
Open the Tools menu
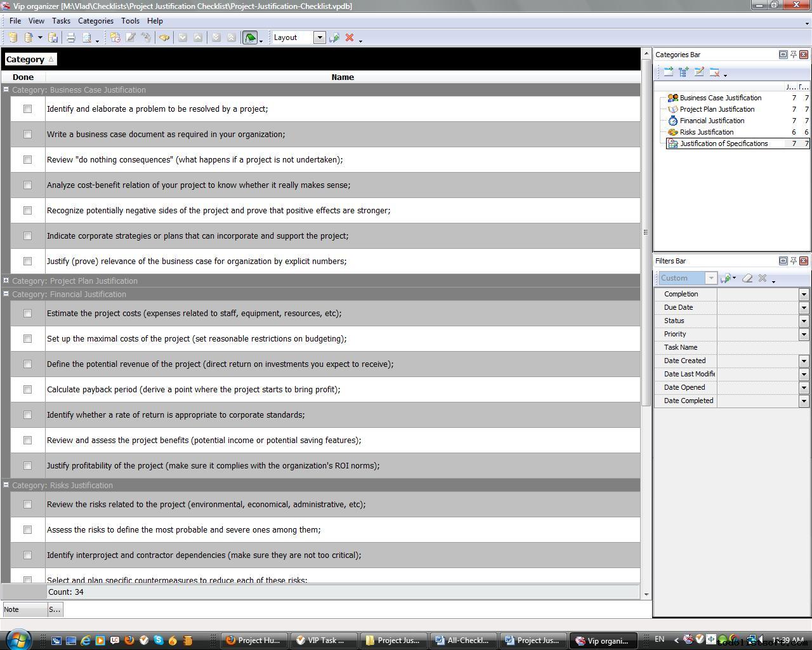pyautogui.click(x=130, y=21)
